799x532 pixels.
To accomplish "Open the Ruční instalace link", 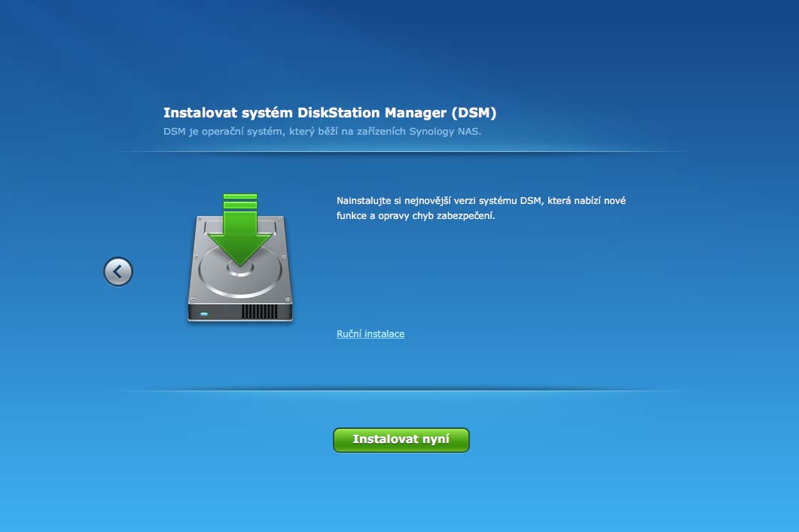I will click(371, 333).
